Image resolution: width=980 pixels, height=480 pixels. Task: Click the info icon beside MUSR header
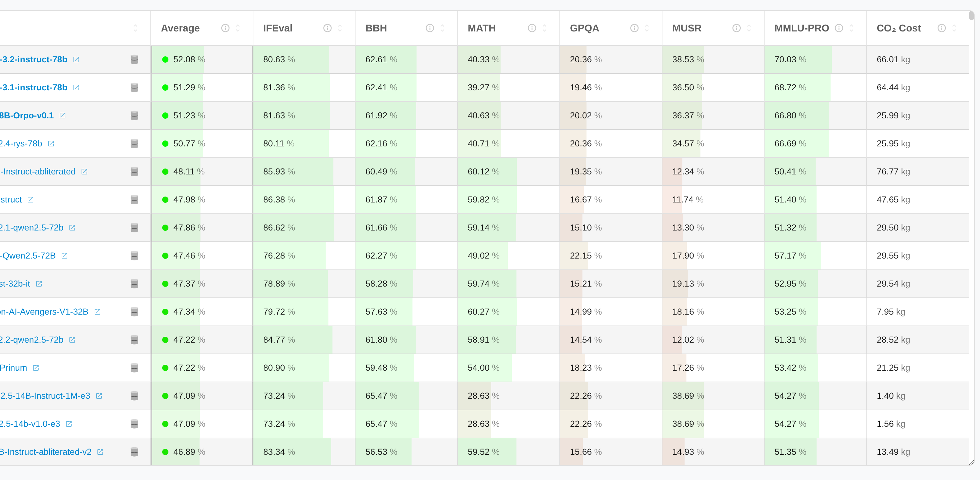[737, 28]
